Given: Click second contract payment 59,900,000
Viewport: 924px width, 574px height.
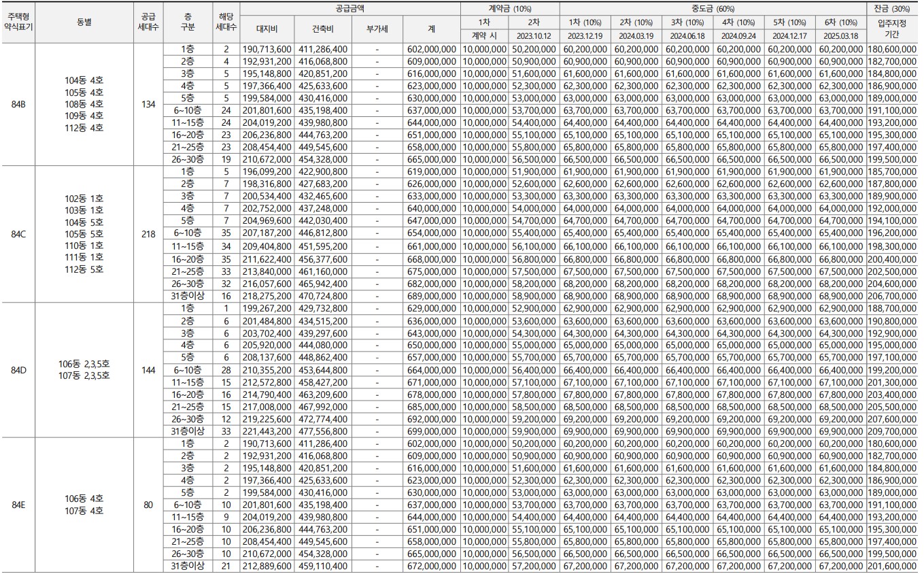Looking at the screenshot, I should click(x=534, y=431).
